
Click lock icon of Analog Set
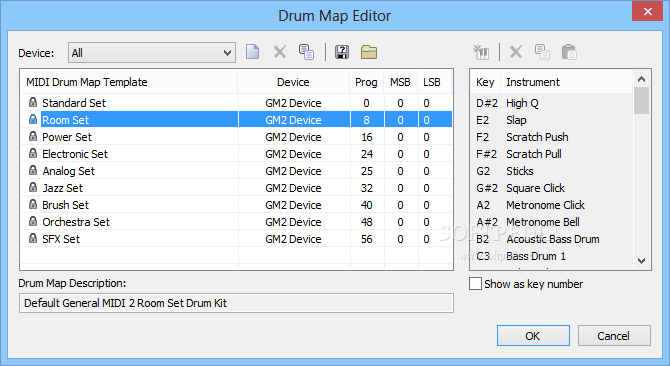tap(33, 170)
